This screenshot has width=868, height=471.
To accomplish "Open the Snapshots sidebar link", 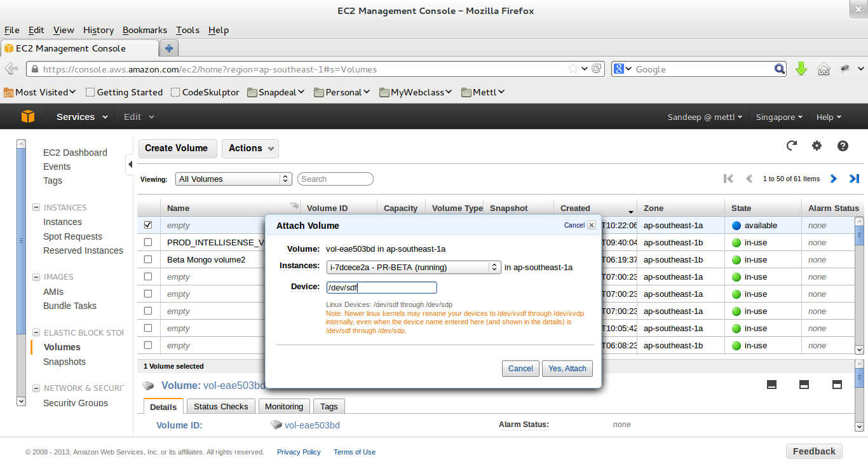I will [64, 362].
